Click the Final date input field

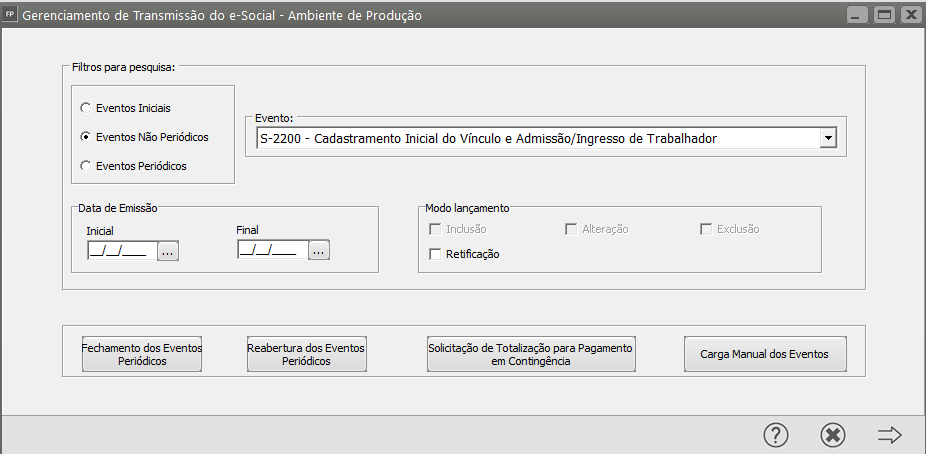click(272, 251)
